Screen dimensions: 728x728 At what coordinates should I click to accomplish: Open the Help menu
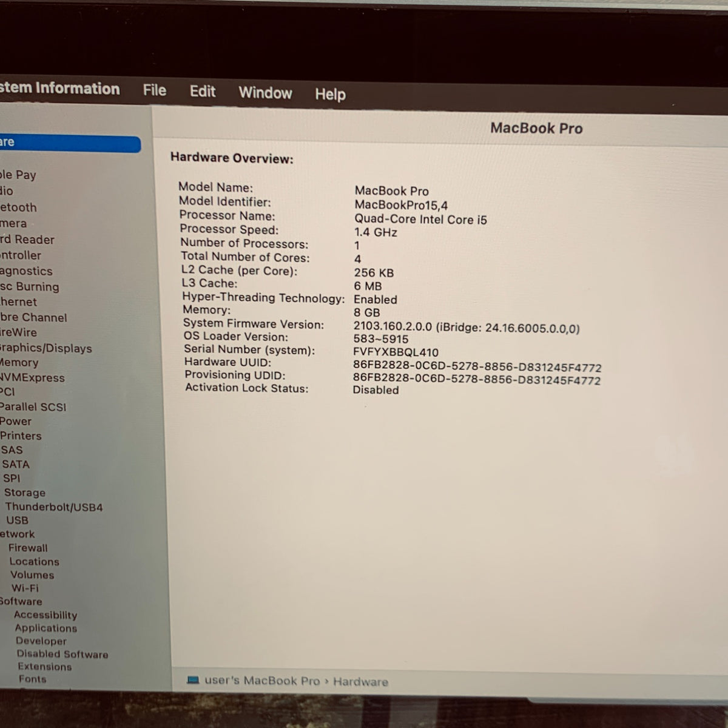tap(330, 94)
